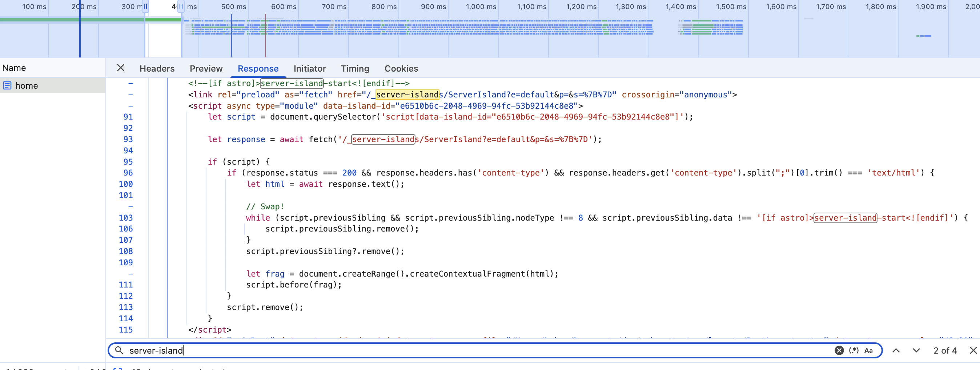Close the search bar

(x=973, y=350)
